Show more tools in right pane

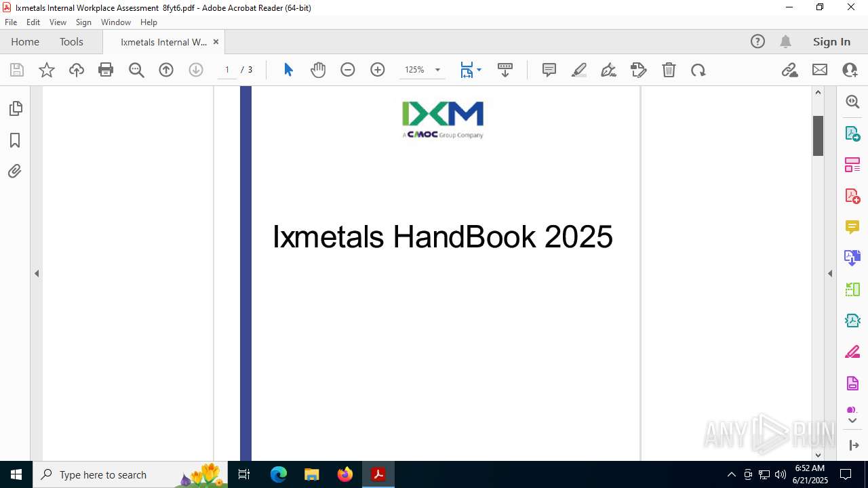(852, 421)
